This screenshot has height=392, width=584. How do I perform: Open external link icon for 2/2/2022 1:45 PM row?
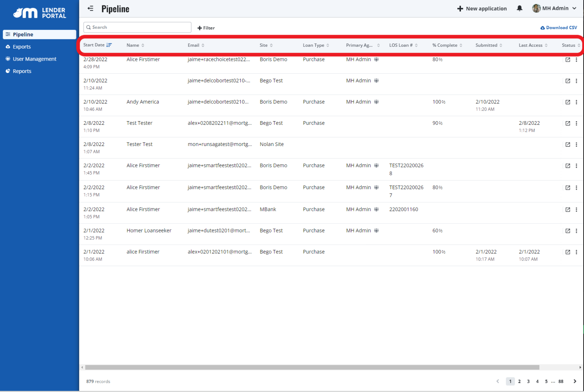(568, 165)
